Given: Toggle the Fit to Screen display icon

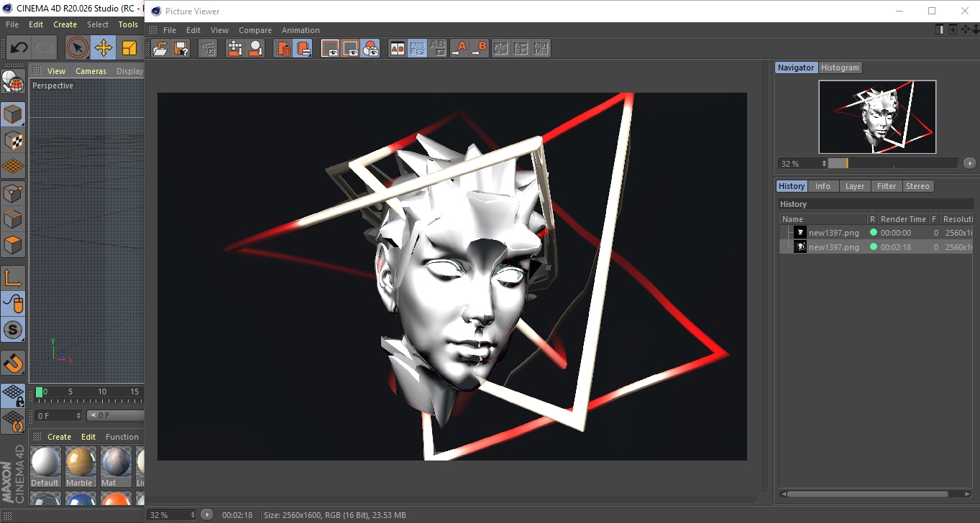Looking at the screenshot, I should [x=330, y=48].
